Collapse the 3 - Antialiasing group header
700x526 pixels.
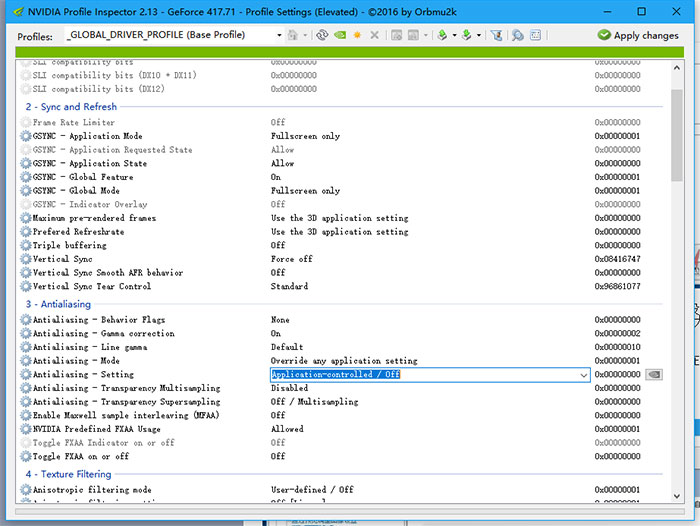(58, 304)
